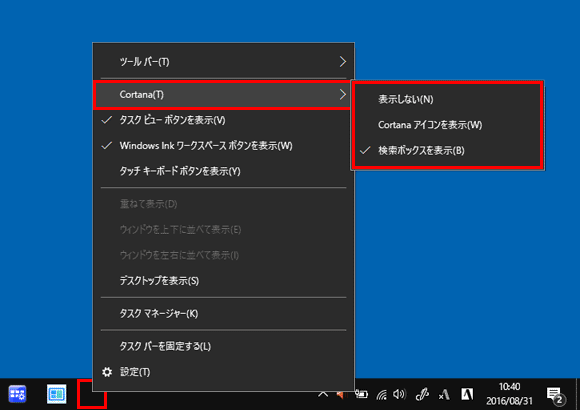Image resolution: width=580 pixels, height=410 pixels.
Task: Select the checked 検索ボックスを表示(B) option
Action: tap(447, 151)
